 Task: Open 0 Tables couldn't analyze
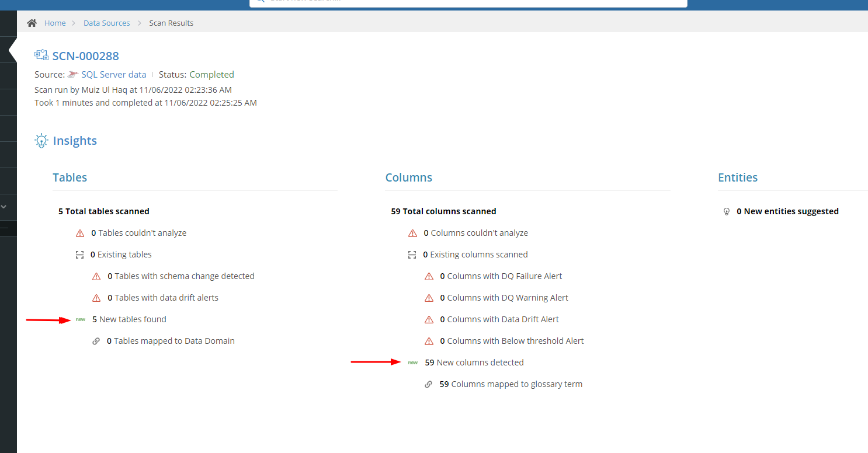139,233
